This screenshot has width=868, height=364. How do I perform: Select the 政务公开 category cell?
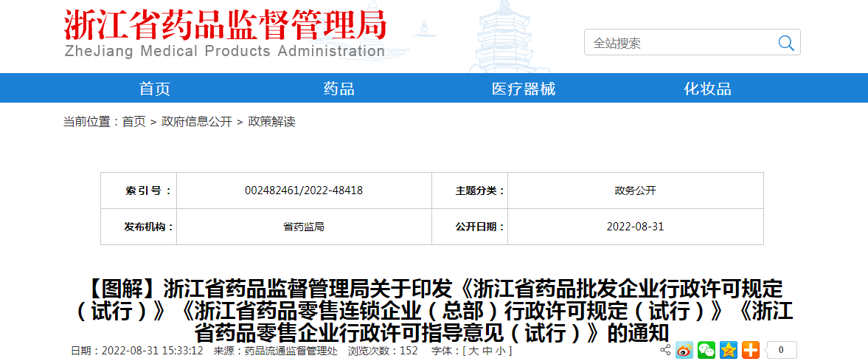click(x=635, y=190)
